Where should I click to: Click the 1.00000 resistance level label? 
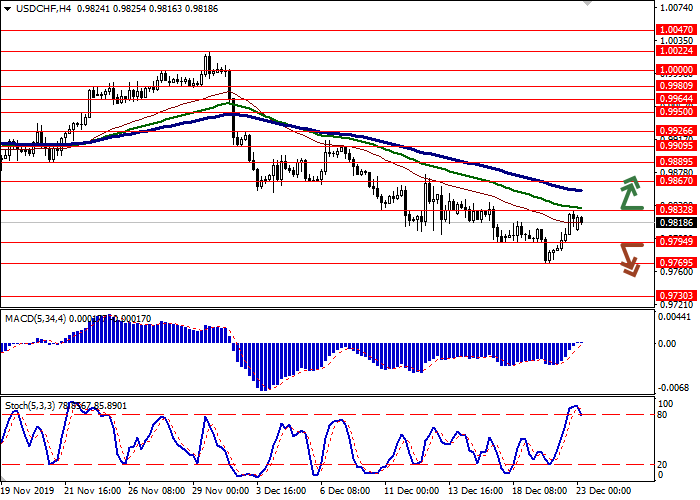[x=672, y=70]
